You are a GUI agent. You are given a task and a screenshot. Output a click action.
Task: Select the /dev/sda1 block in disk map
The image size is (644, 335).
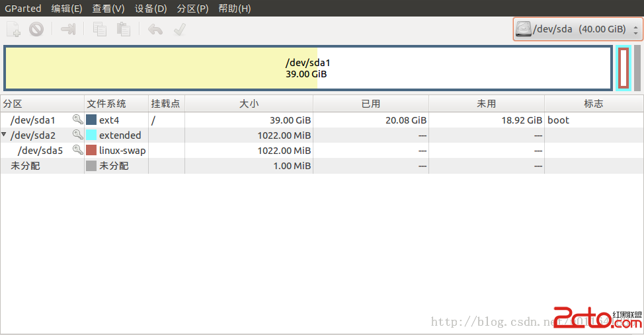pos(308,68)
